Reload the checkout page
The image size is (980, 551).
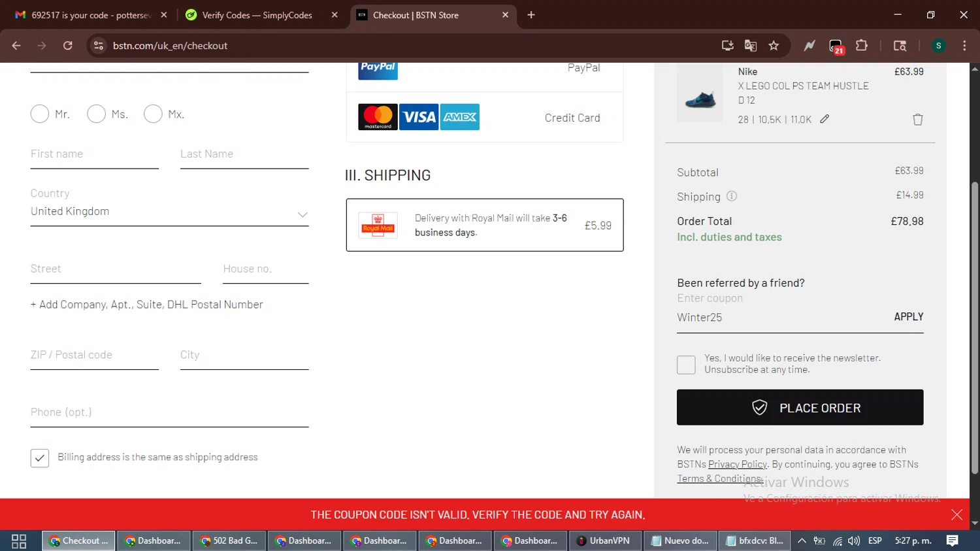(68, 46)
